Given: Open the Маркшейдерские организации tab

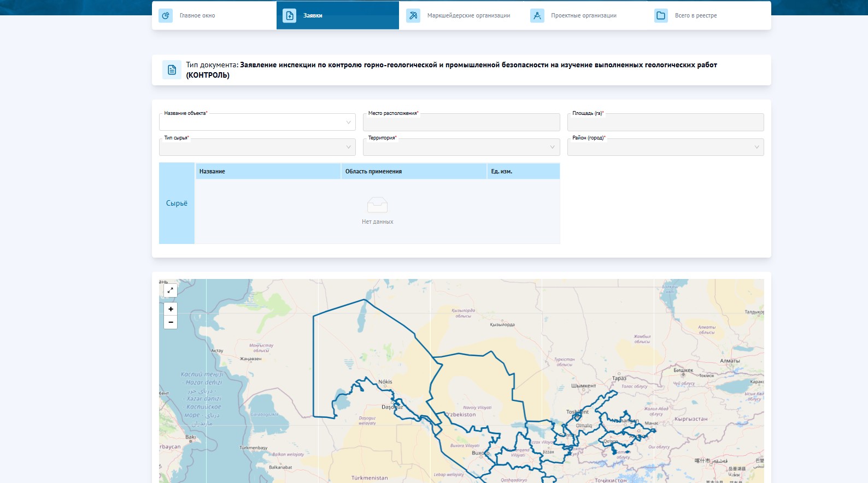Looking at the screenshot, I should point(468,16).
